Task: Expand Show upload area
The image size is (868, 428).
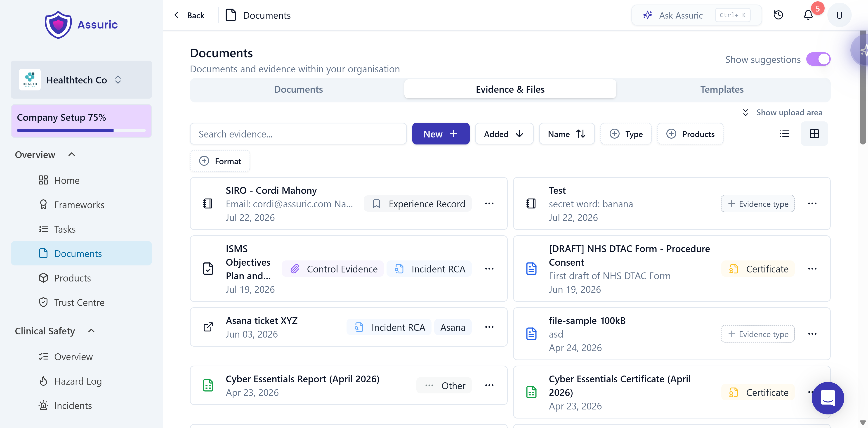Action: 782,113
